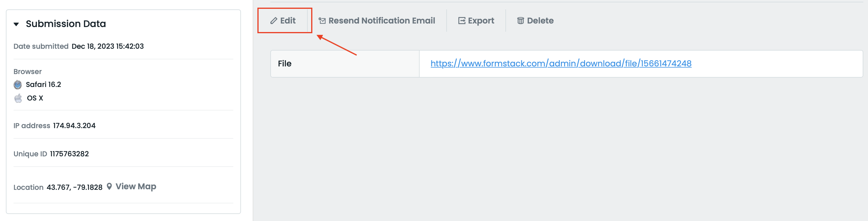Click the Export arrow icon
Image resolution: width=868 pixels, height=221 pixels.
[x=461, y=21]
